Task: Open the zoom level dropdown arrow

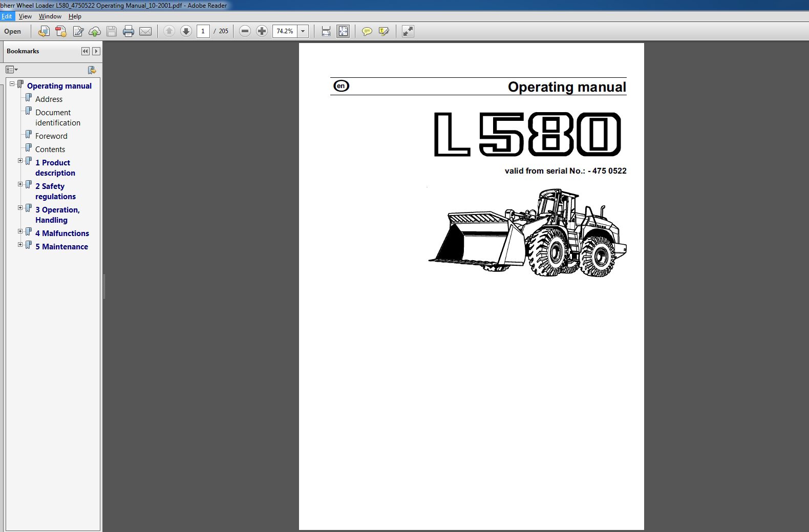Action: click(x=303, y=31)
